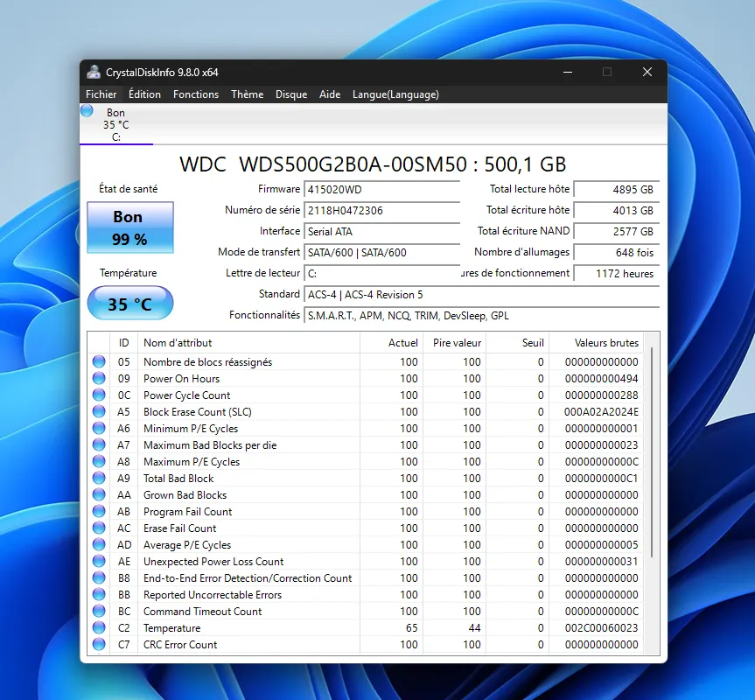The image size is (755, 700).
Task: Click status orb for Unexpected Power Loss Count
Action: click(99, 560)
